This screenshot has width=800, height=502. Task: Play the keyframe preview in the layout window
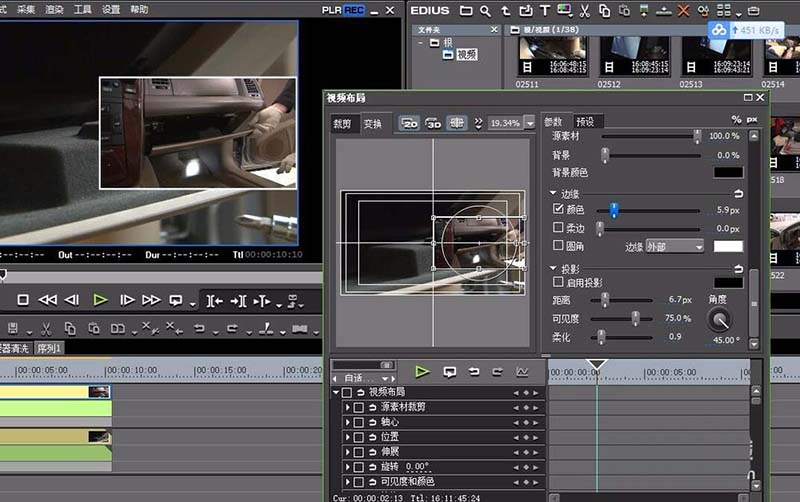pos(422,371)
